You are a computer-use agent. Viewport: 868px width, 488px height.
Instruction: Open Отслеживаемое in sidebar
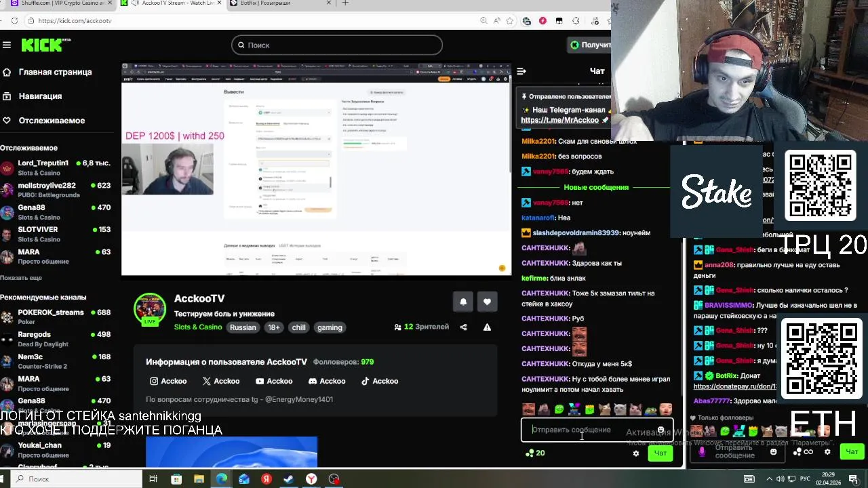[x=44, y=121]
